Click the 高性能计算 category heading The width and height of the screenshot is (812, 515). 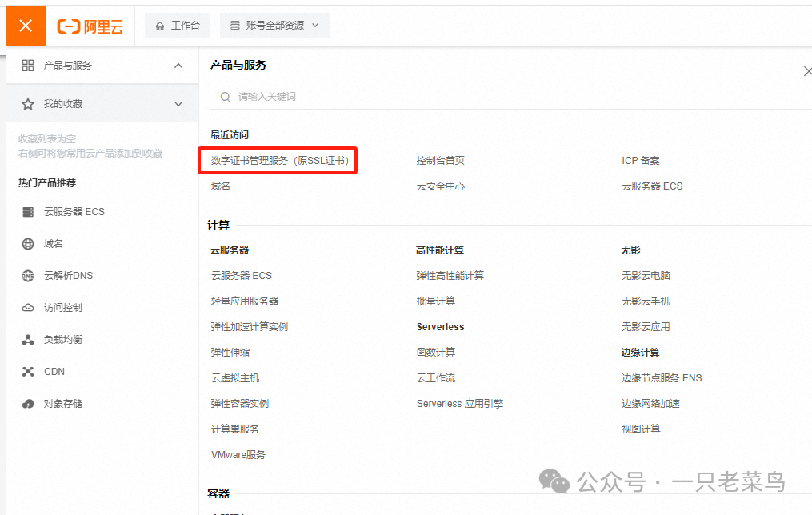point(440,250)
